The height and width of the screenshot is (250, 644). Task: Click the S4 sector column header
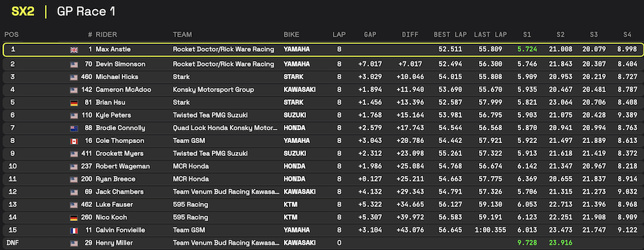pos(627,35)
